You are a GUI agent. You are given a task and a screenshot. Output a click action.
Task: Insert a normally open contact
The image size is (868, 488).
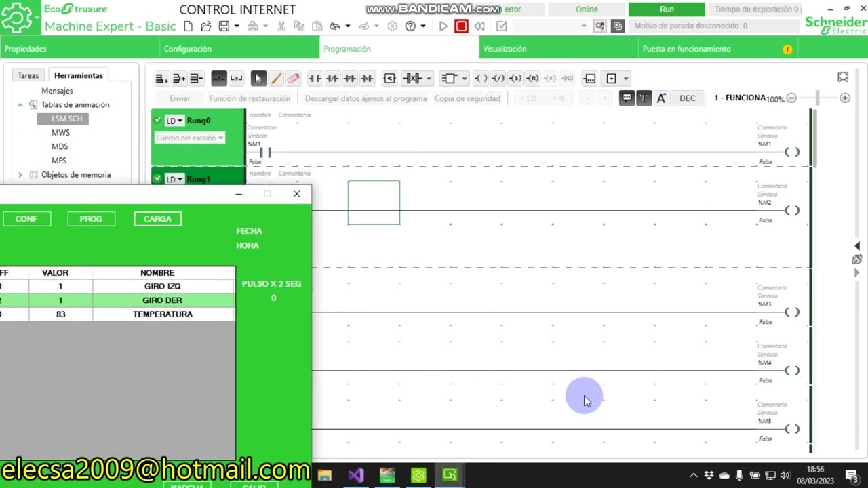pyautogui.click(x=315, y=79)
